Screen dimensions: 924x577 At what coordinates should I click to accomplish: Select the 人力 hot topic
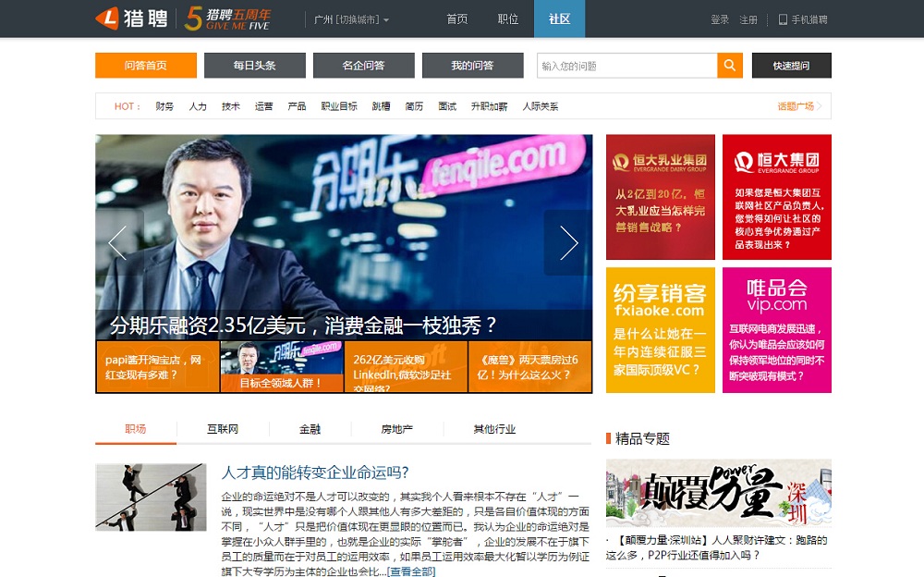point(198,106)
